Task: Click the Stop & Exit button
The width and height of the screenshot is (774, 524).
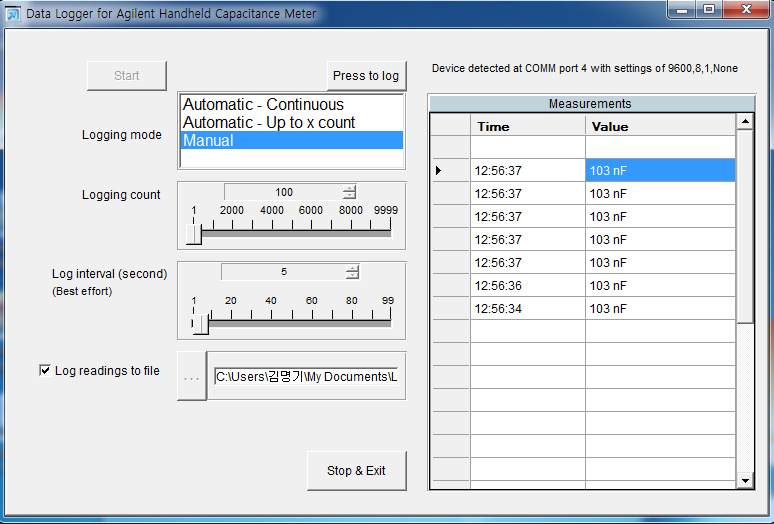Action: (356, 471)
